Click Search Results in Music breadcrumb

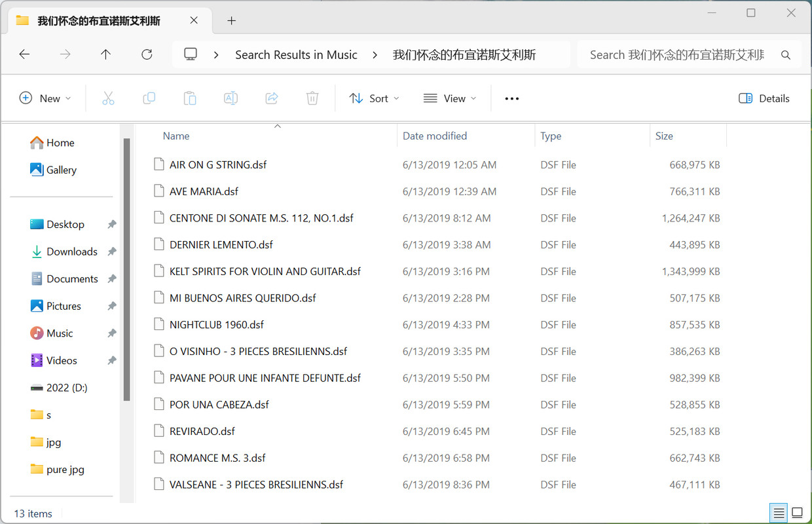(x=296, y=55)
